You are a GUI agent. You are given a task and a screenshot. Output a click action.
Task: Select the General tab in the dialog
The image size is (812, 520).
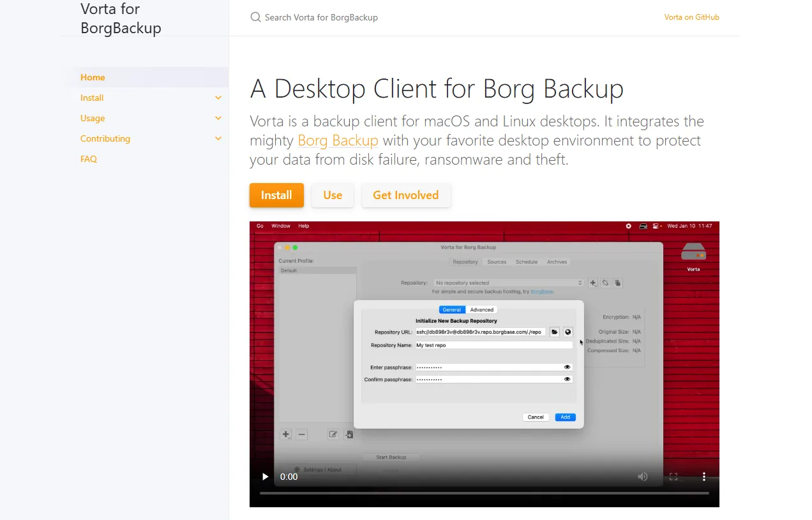point(452,309)
